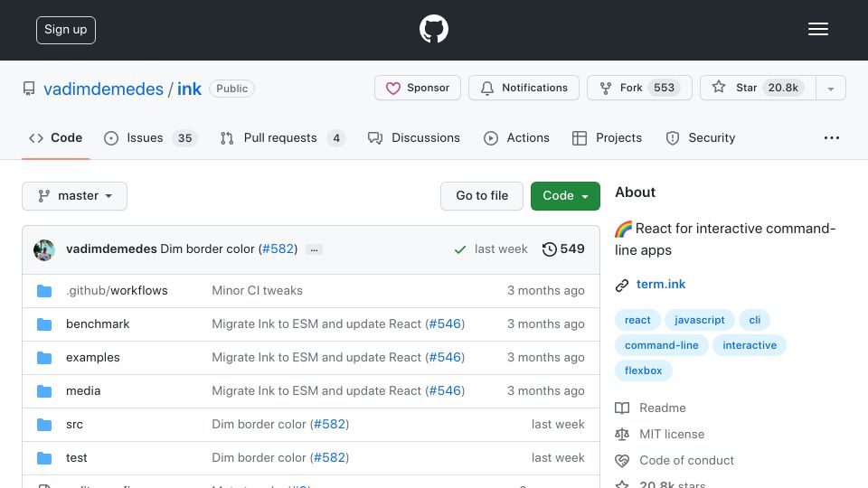Star the ink repository

click(758, 88)
